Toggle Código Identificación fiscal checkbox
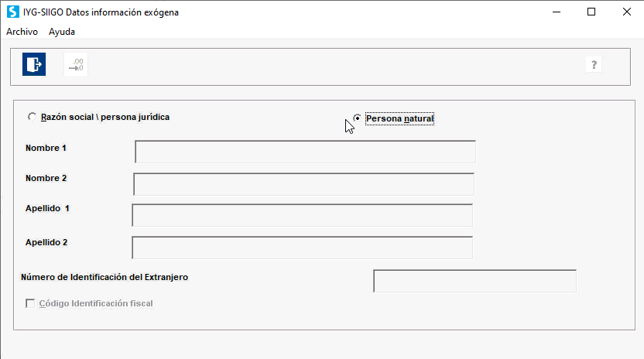644x359 pixels. (x=31, y=303)
